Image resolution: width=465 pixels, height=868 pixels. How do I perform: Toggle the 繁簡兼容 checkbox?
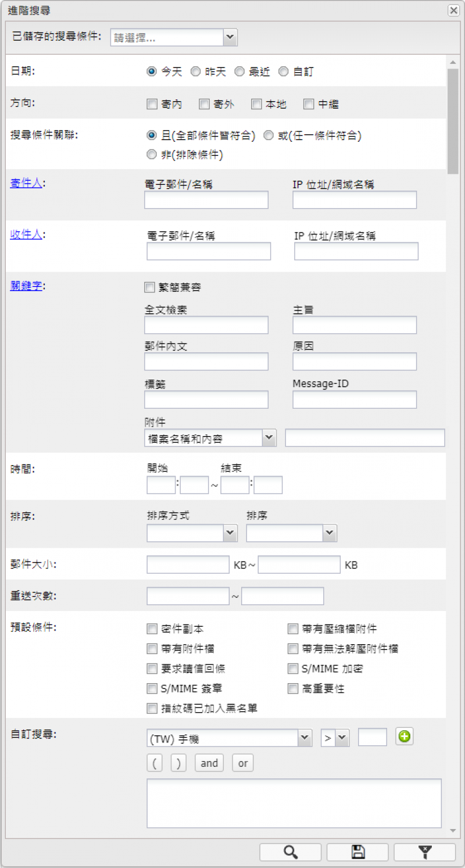149,287
